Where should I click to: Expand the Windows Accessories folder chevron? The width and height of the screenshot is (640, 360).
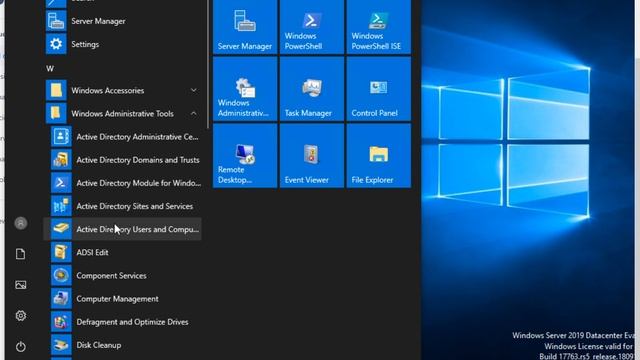(x=194, y=90)
